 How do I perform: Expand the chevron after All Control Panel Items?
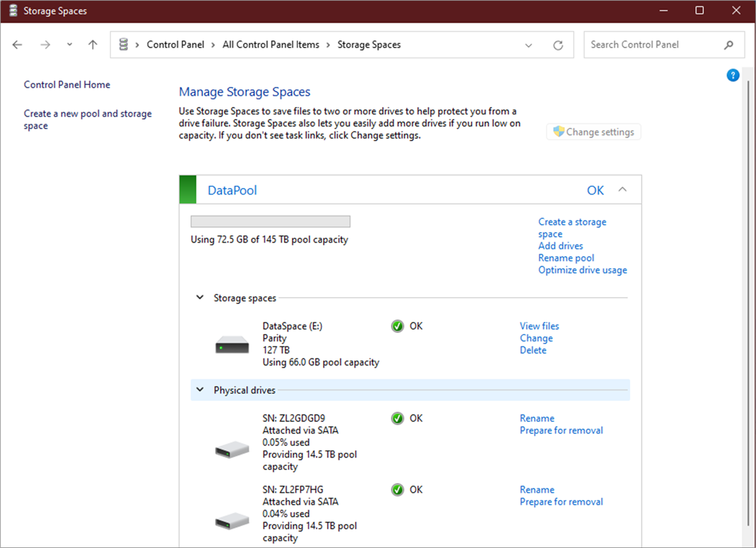click(328, 45)
